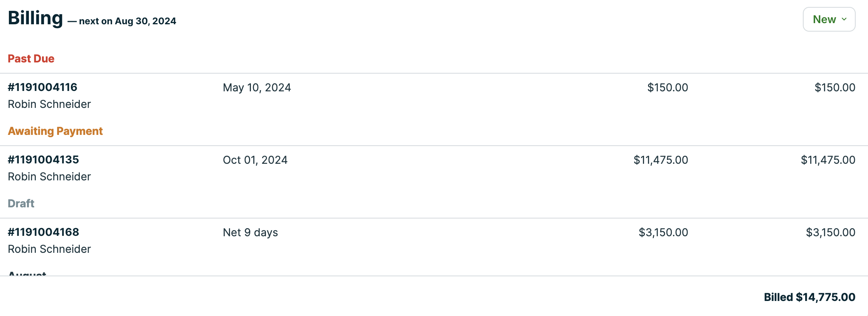
Task: Open the New dropdown button
Action: [x=829, y=19]
